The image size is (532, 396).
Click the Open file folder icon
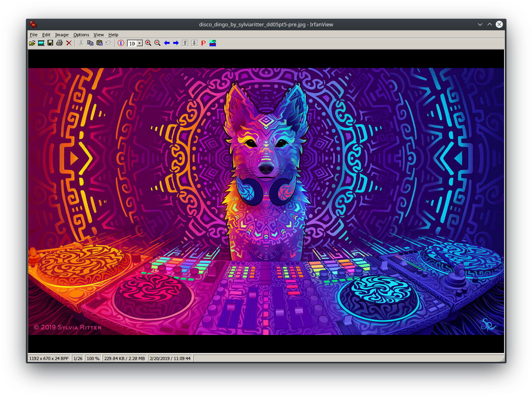32,43
